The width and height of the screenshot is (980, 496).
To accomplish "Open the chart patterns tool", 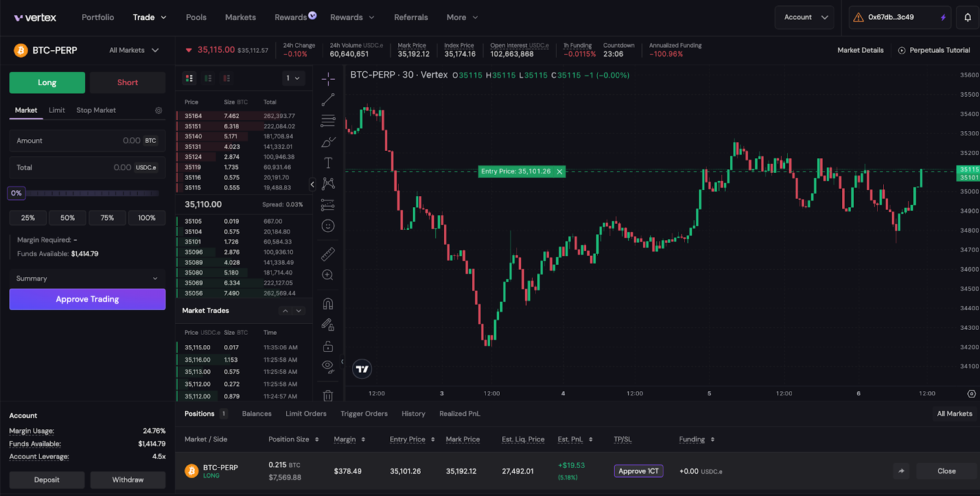I will [328, 183].
